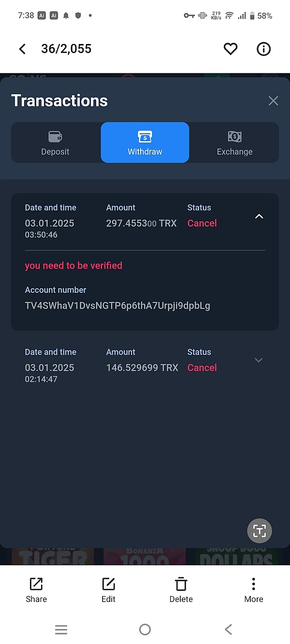Share the screenshot
This screenshot has width=290, height=644.
point(36,590)
